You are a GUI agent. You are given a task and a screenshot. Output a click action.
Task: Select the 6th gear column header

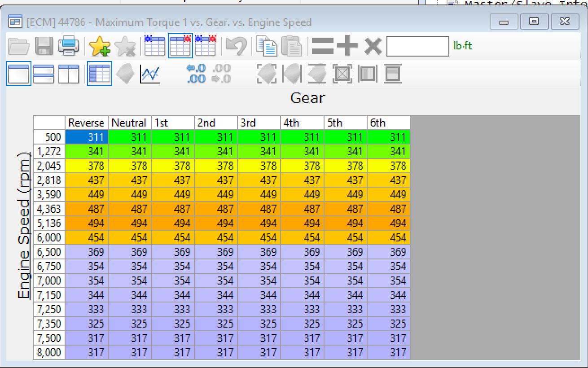[389, 123]
